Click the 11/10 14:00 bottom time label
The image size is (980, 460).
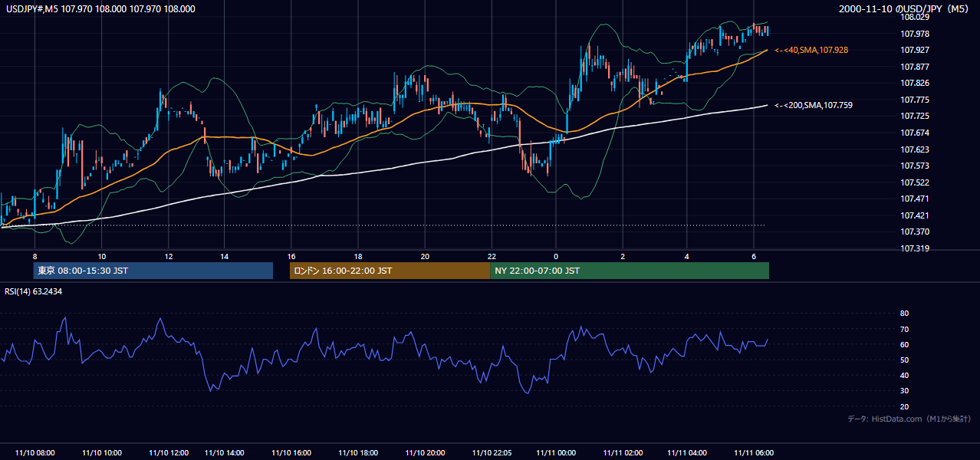pyautogui.click(x=225, y=453)
